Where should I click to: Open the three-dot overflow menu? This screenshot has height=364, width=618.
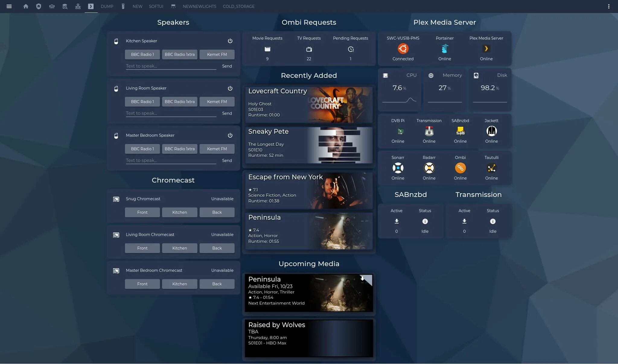click(609, 6)
